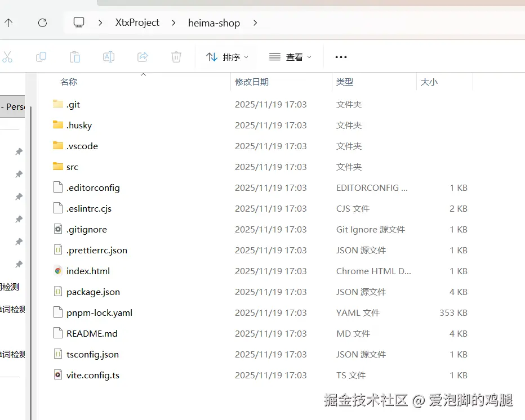Select the .gitignore file name
Image resolution: width=525 pixels, height=420 pixels.
coord(87,230)
